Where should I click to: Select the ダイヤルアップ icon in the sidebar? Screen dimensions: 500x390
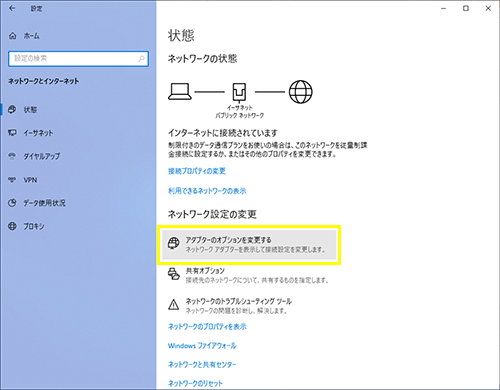pyautogui.click(x=12, y=156)
